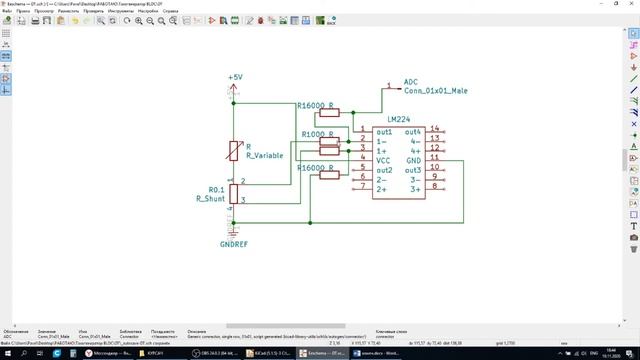This screenshot has width=640, height=360.
Task: Switch units to inches
Action: [x=6, y=44]
